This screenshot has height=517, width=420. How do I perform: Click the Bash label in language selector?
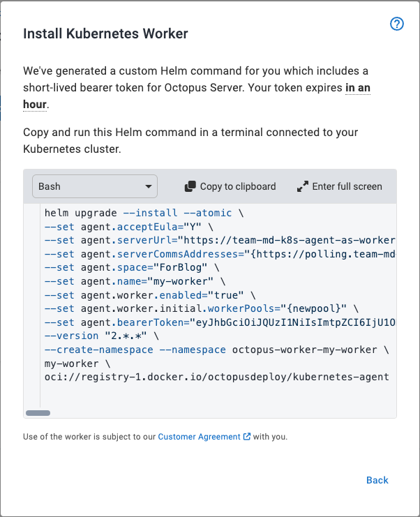(x=50, y=186)
